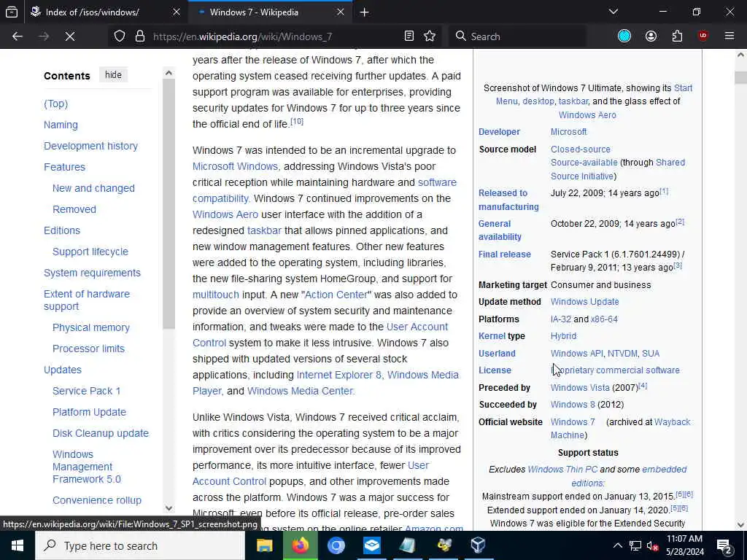This screenshot has height=560, width=747.
Task: Click the URL address bar
Action: tap(276, 36)
